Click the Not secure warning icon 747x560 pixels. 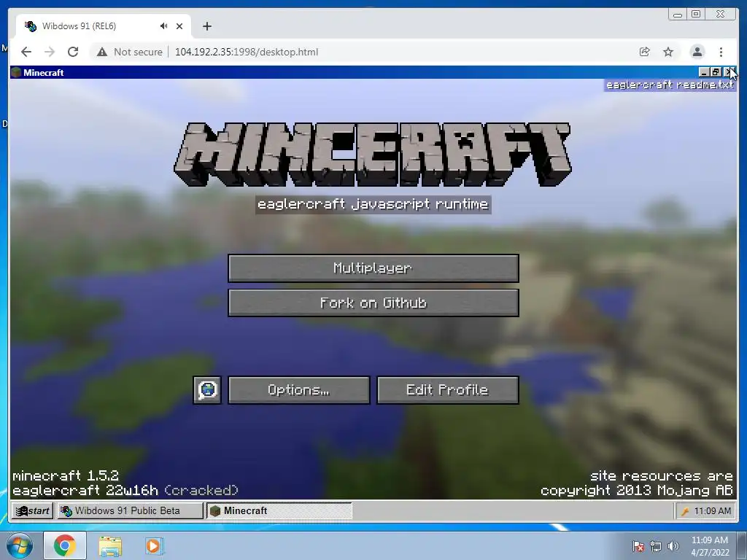(101, 52)
